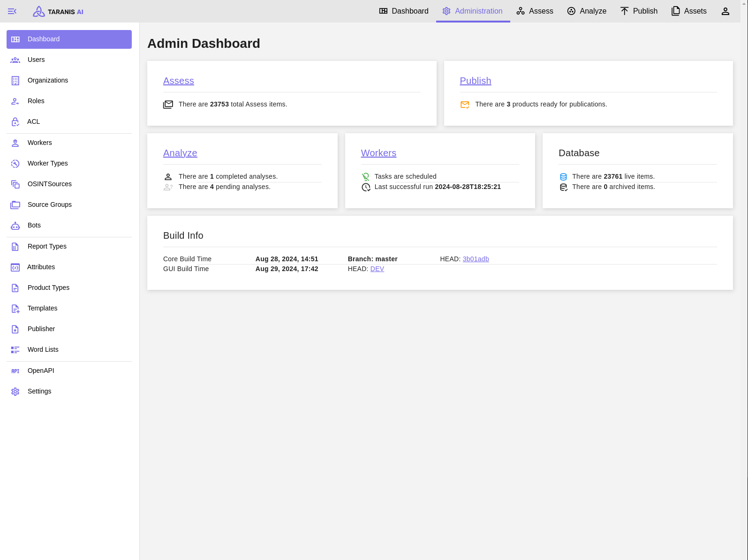Open commit link 3b01adb

click(476, 259)
